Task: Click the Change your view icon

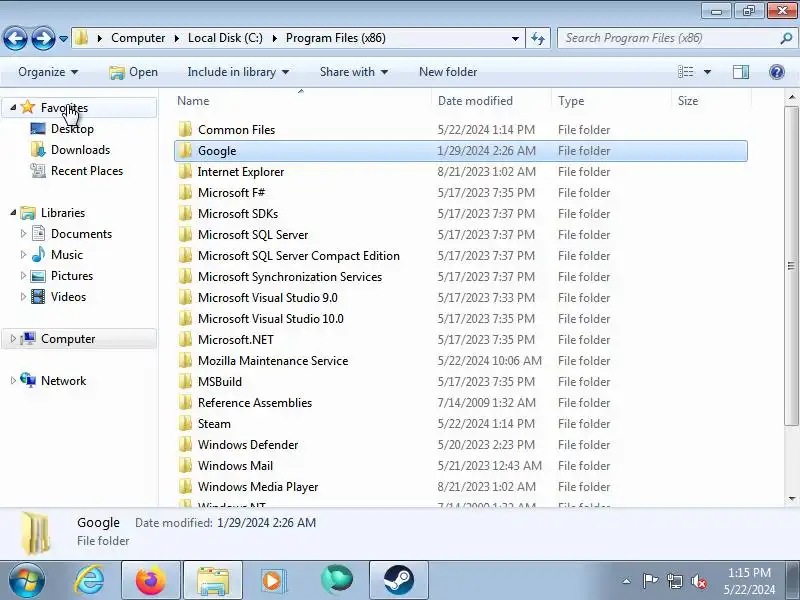Action: tap(686, 72)
